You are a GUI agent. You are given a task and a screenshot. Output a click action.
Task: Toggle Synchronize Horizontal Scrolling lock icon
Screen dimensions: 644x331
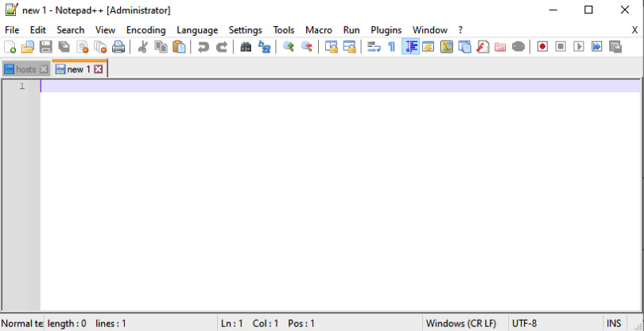pyautogui.click(x=349, y=47)
